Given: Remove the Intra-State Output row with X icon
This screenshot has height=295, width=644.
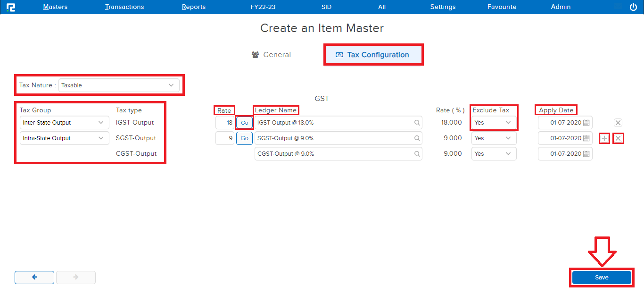Looking at the screenshot, I should tap(618, 138).
